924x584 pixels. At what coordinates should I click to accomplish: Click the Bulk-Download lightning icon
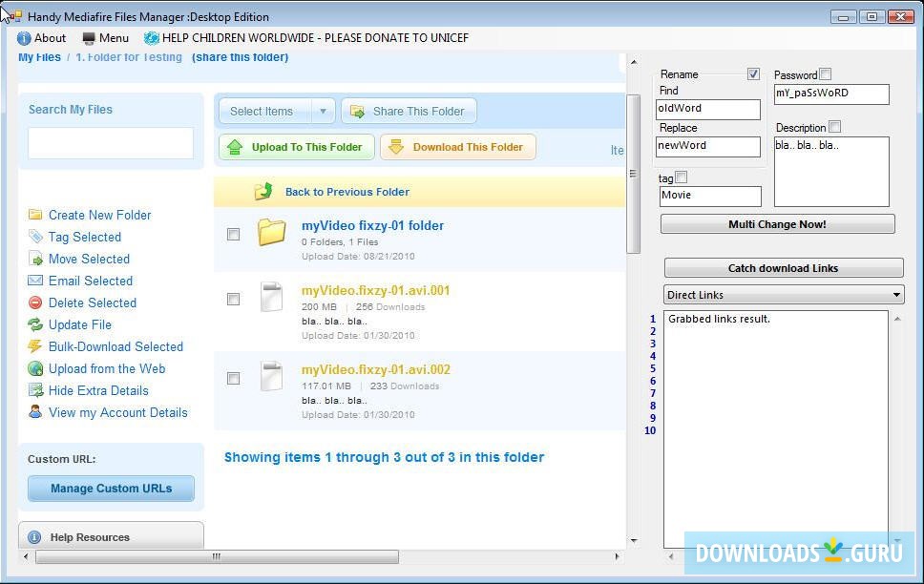click(x=35, y=346)
